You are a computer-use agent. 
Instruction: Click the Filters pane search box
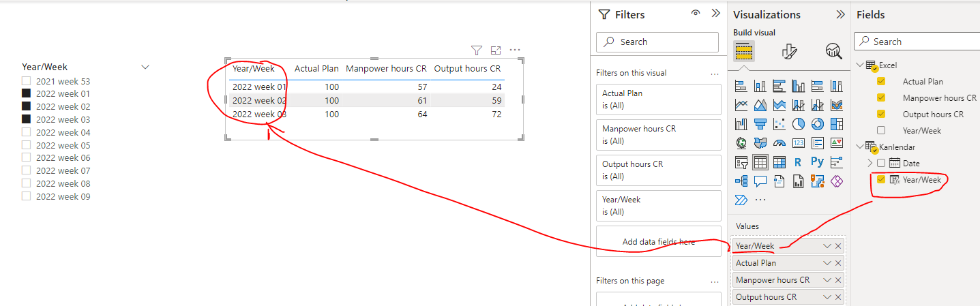657,42
